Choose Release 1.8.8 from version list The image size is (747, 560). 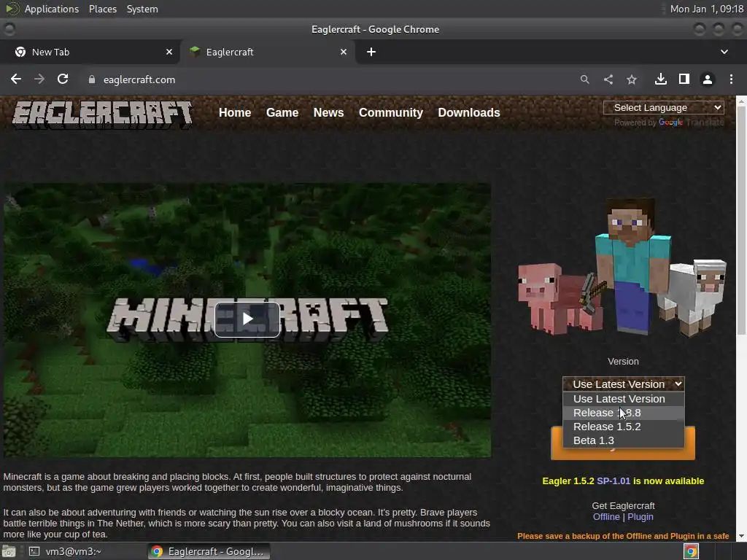[x=623, y=413]
